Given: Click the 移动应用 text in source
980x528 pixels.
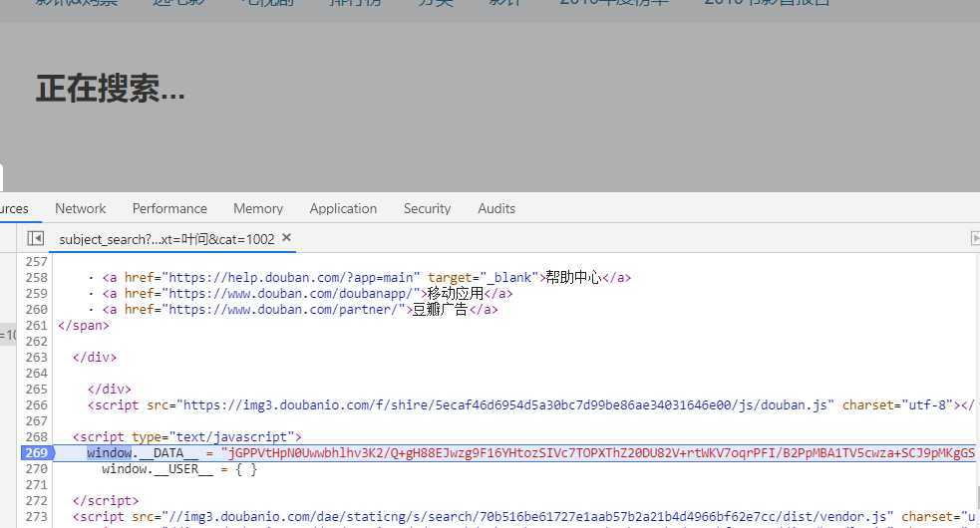Looking at the screenshot, I should coord(455,294).
